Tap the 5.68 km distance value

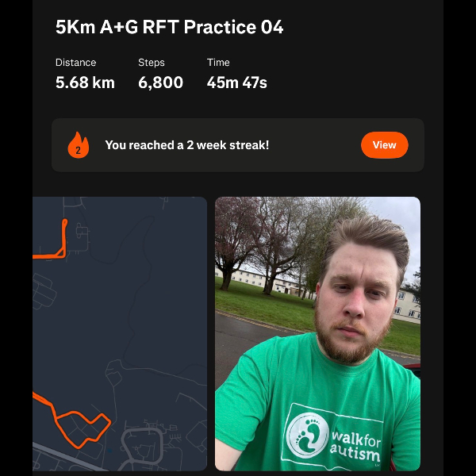(x=85, y=83)
